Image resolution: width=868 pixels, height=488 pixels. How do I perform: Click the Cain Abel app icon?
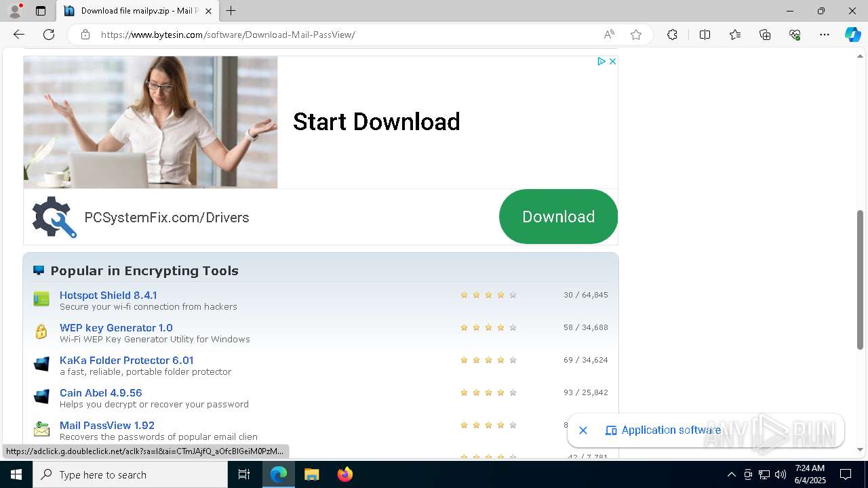coord(41,396)
